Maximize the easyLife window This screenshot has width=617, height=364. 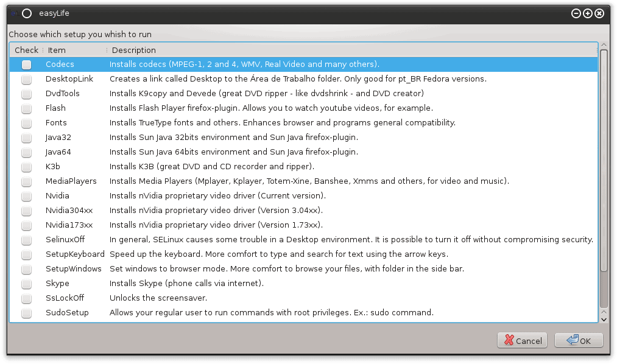pos(588,13)
